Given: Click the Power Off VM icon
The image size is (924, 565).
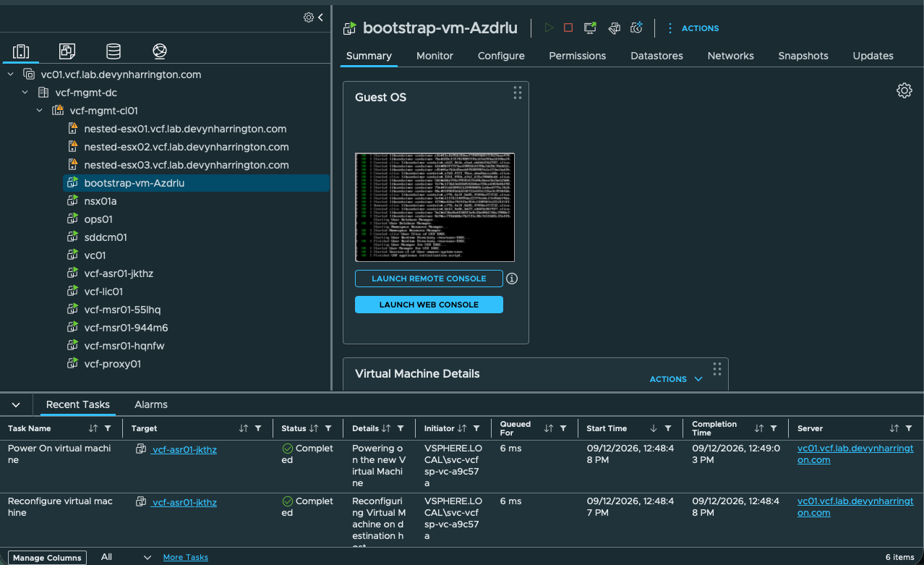Looking at the screenshot, I should [568, 27].
